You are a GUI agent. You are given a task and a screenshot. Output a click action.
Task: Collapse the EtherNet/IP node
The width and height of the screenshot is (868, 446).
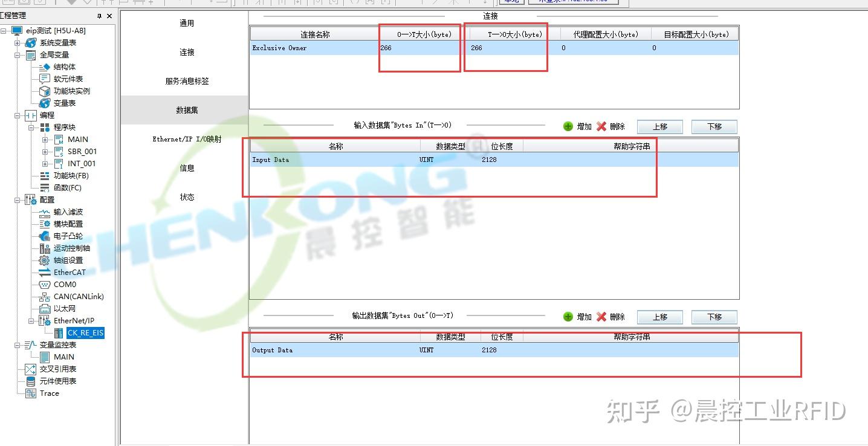pos(31,321)
